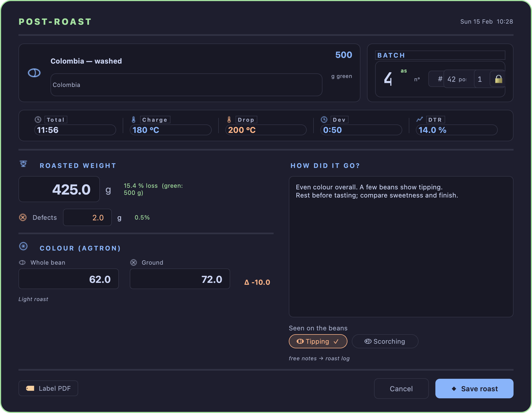Edit the batch position 1 field
Screen dimensions: 532x413
[482, 79]
